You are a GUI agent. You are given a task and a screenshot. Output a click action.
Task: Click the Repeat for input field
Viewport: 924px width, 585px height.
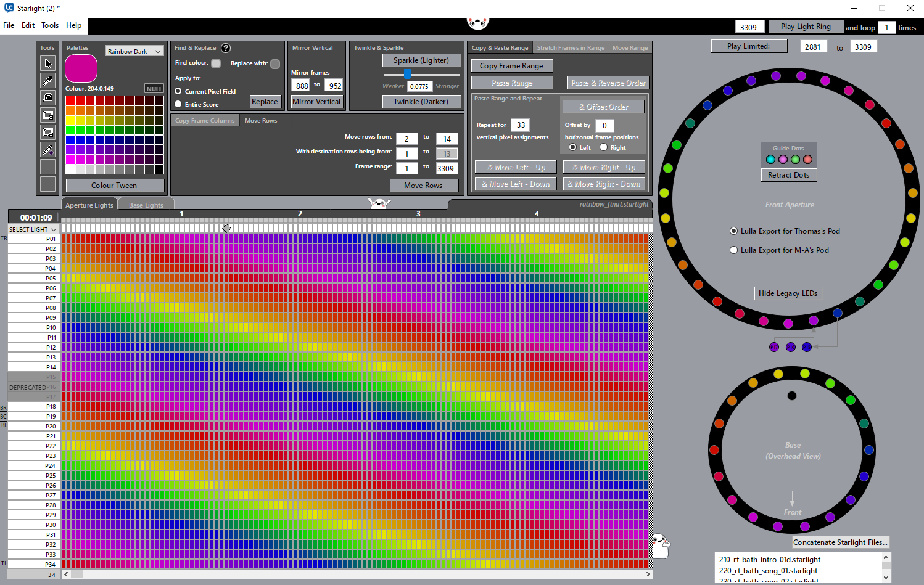click(521, 125)
